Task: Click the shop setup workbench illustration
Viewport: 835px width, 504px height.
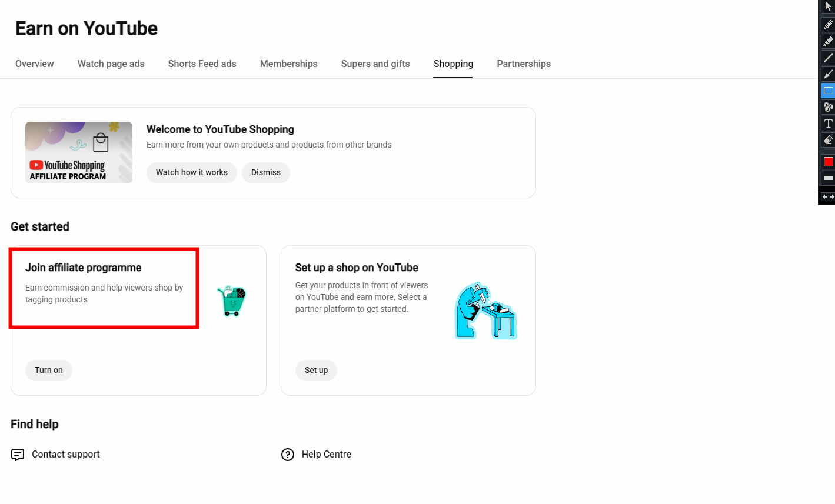Action: click(486, 311)
